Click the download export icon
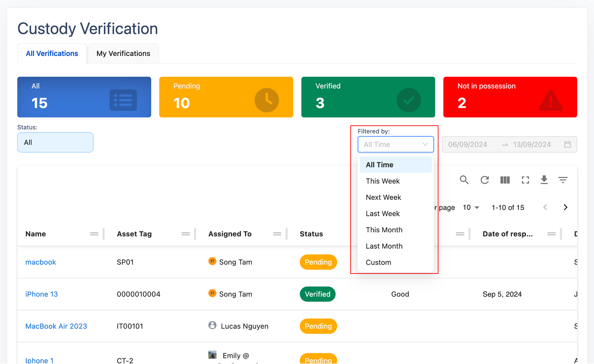The image size is (594, 364). click(544, 180)
